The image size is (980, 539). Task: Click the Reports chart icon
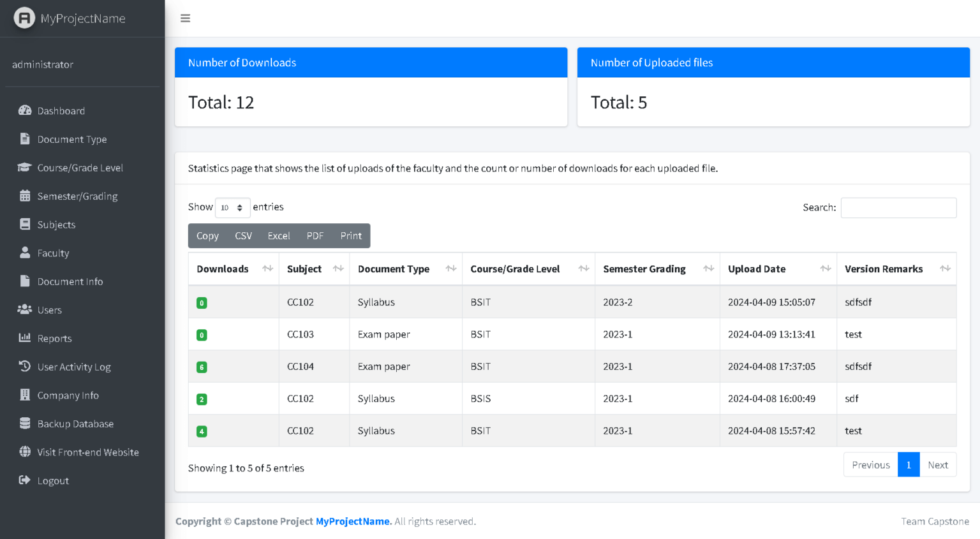pos(25,337)
